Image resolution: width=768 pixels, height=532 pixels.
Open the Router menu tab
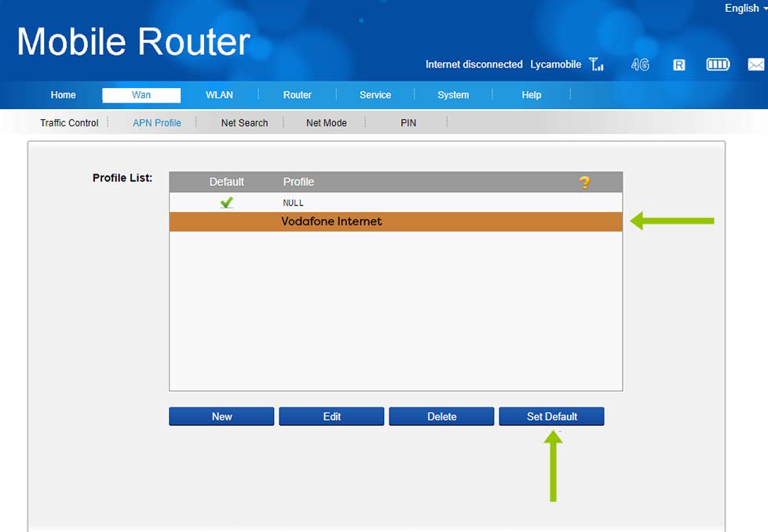298,95
